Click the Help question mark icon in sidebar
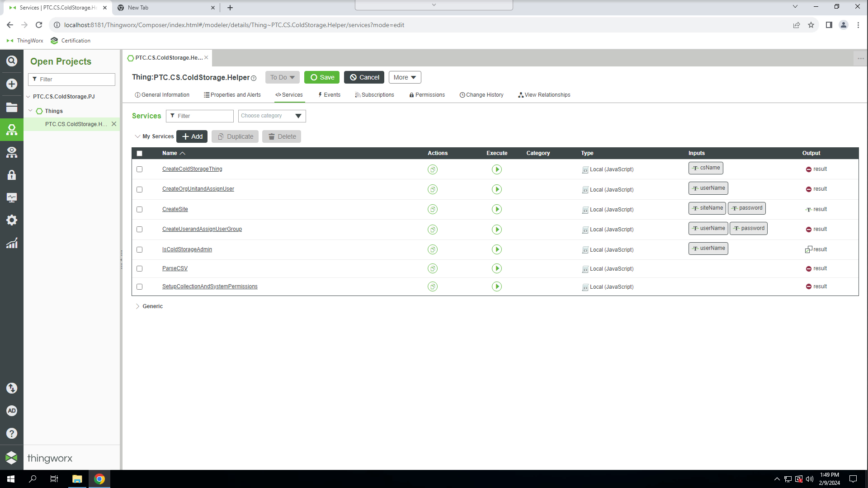The width and height of the screenshot is (868, 488). [x=12, y=433]
